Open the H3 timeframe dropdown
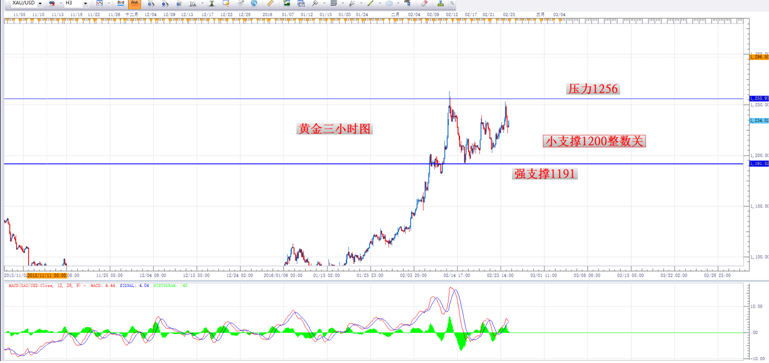This screenshot has height=363, width=769. click(x=85, y=3)
